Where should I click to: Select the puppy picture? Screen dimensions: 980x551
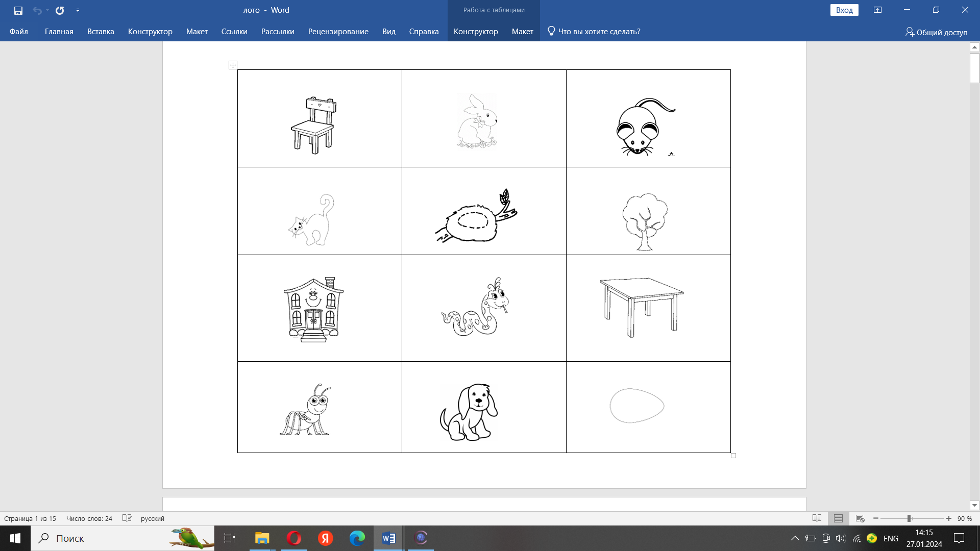click(x=469, y=412)
